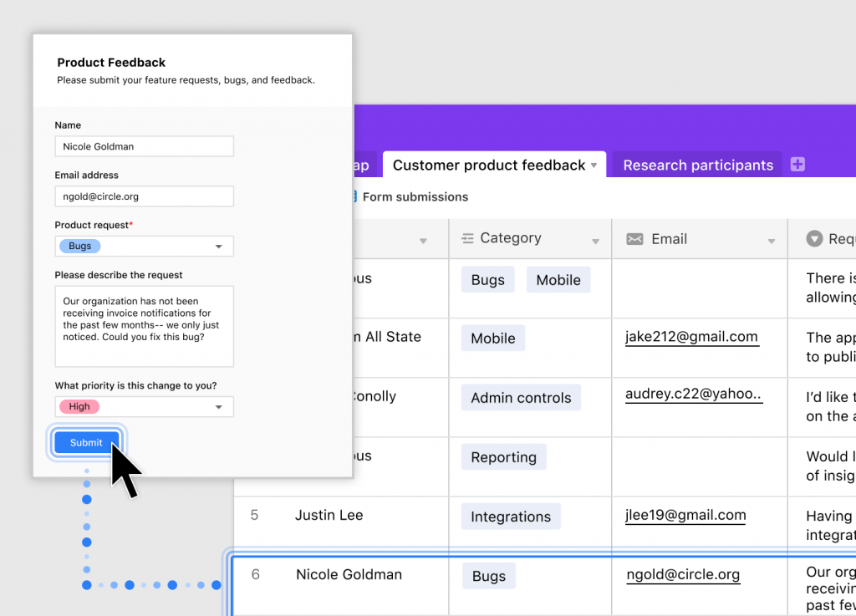Open the jlee19@gmail.com email link
The height and width of the screenshot is (616, 856).
pyautogui.click(x=685, y=516)
